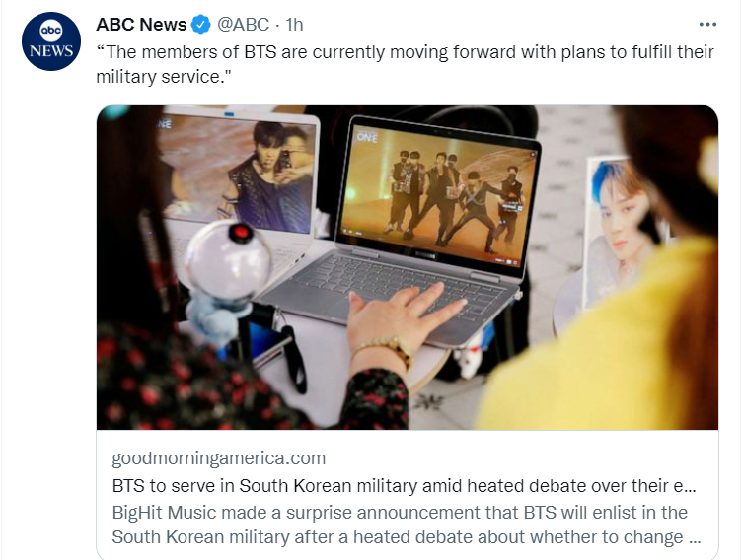Click the blue verified badge
Viewport: 743px width, 560px height.
click(201, 24)
